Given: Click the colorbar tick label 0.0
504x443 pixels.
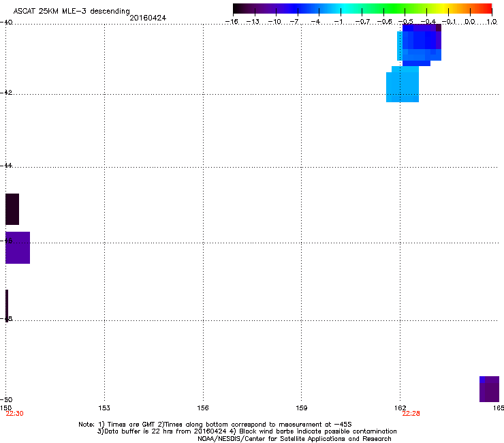Looking at the screenshot, I should 470,22.
